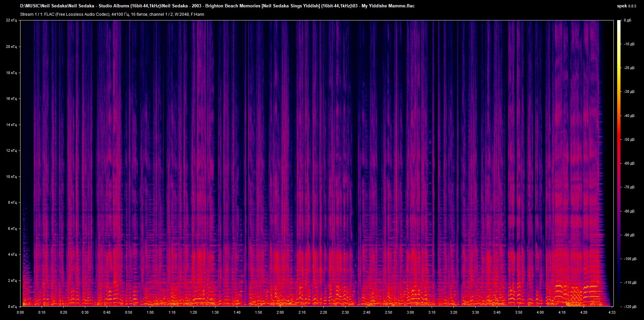Click the '4:20' time axis label

click(x=584, y=312)
